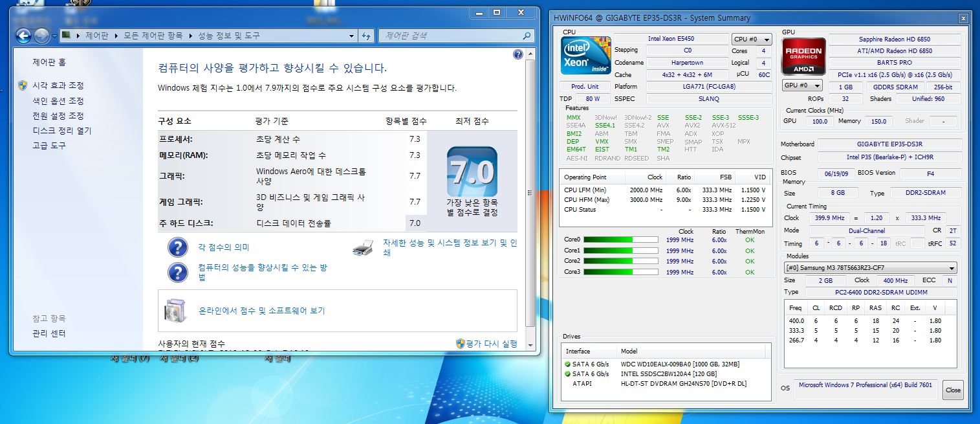Viewport: 980px width, 424px height.
Task: Click the Radeon Graphics AMD logo
Action: click(803, 56)
